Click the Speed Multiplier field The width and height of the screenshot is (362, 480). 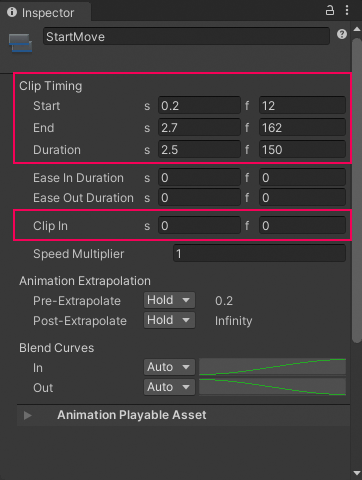point(259,254)
